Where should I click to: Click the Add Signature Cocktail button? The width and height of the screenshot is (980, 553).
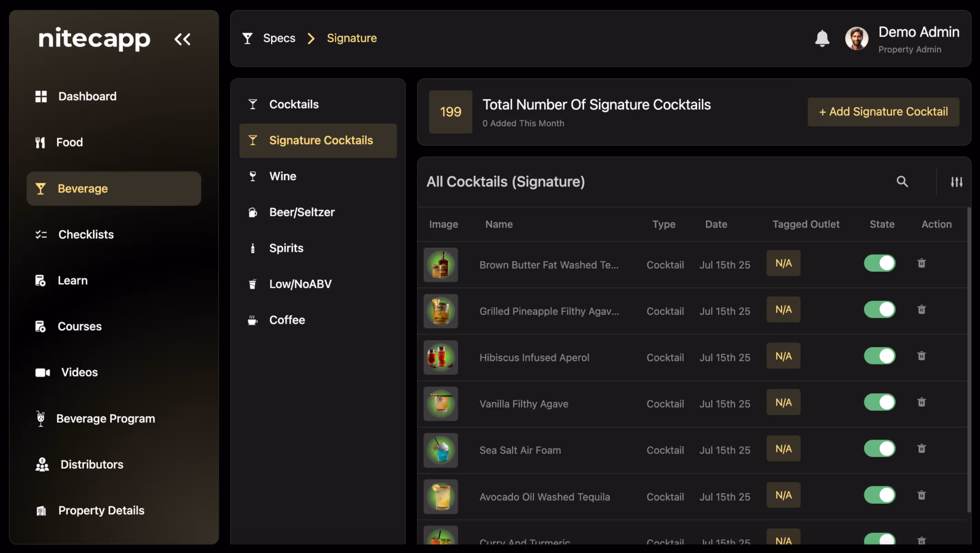[x=883, y=111]
